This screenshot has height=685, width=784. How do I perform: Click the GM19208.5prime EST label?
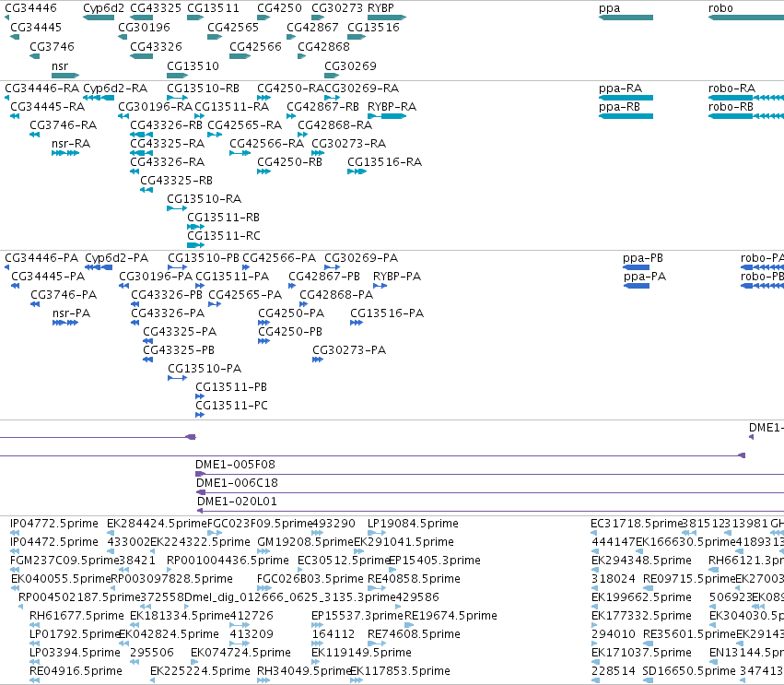click(306, 542)
